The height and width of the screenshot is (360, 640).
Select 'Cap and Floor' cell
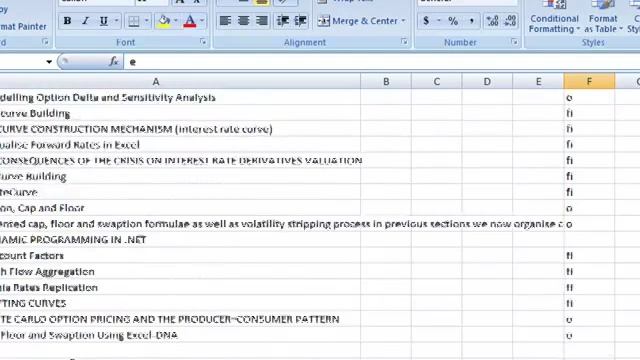[x=180, y=208]
